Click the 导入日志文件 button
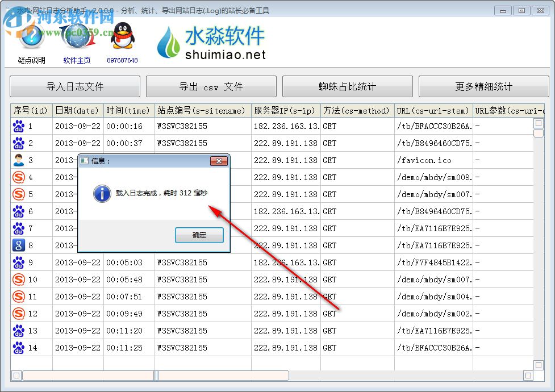The height and width of the screenshot is (392, 555). click(x=74, y=86)
